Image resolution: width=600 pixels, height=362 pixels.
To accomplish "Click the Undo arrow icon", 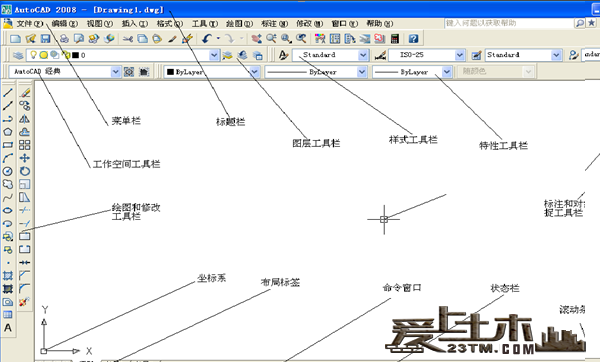I will (x=207, y=39).
